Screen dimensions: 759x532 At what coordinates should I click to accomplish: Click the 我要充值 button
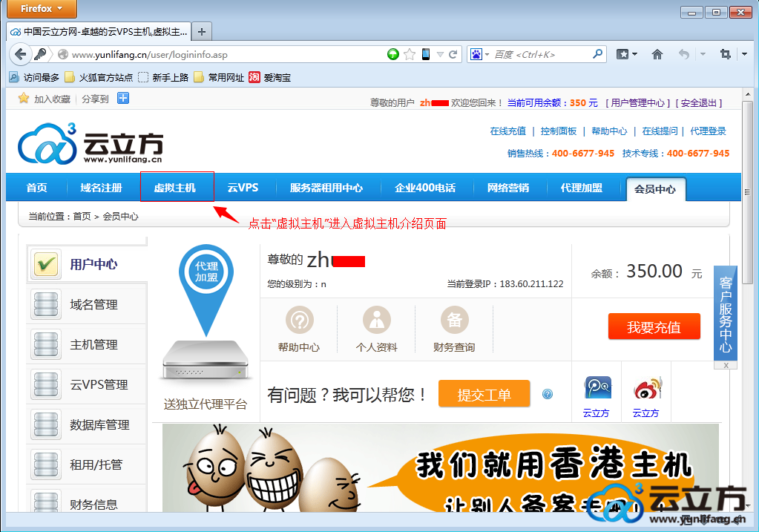click(x=654, y=326)
